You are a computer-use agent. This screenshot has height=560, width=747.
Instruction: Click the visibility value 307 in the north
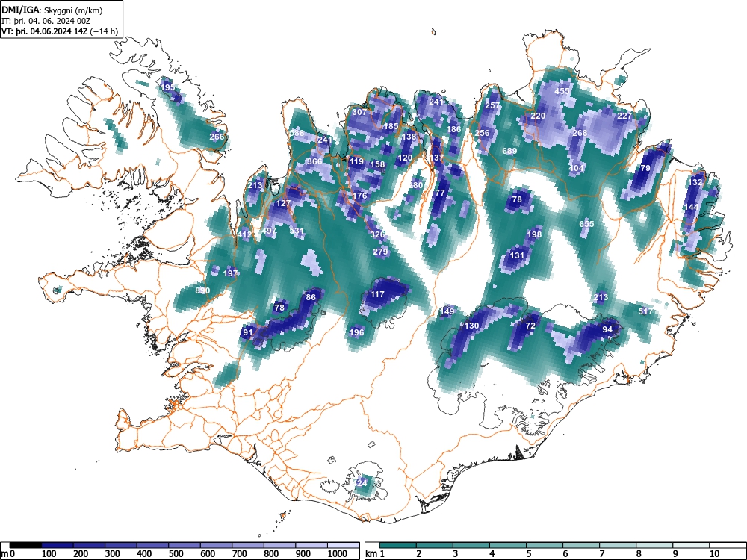click(x=359, y=112)
